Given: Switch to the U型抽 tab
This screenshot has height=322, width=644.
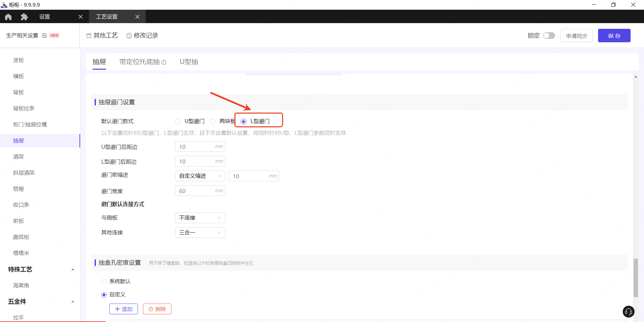Looking at the screenshot, I should (x=189, y=62).
